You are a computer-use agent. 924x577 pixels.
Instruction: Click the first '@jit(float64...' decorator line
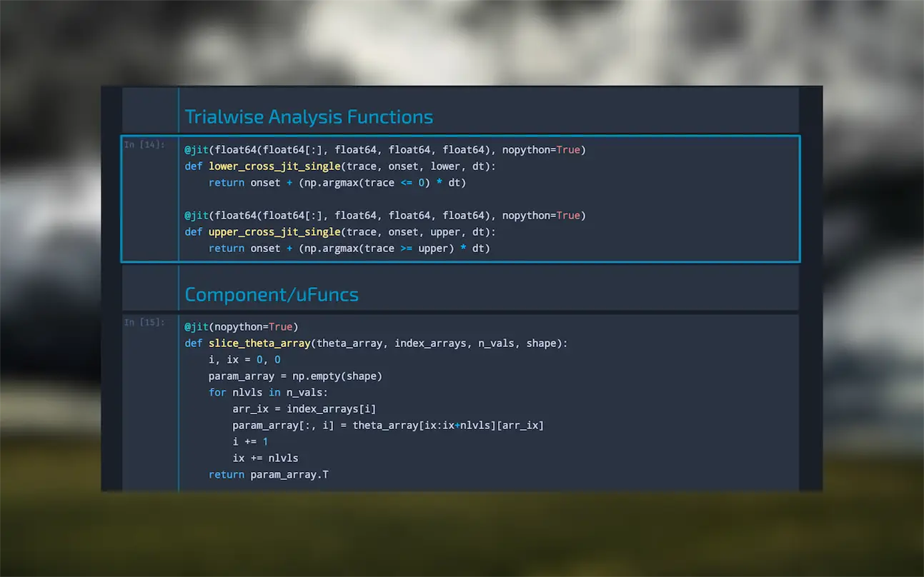click(384, 150)
